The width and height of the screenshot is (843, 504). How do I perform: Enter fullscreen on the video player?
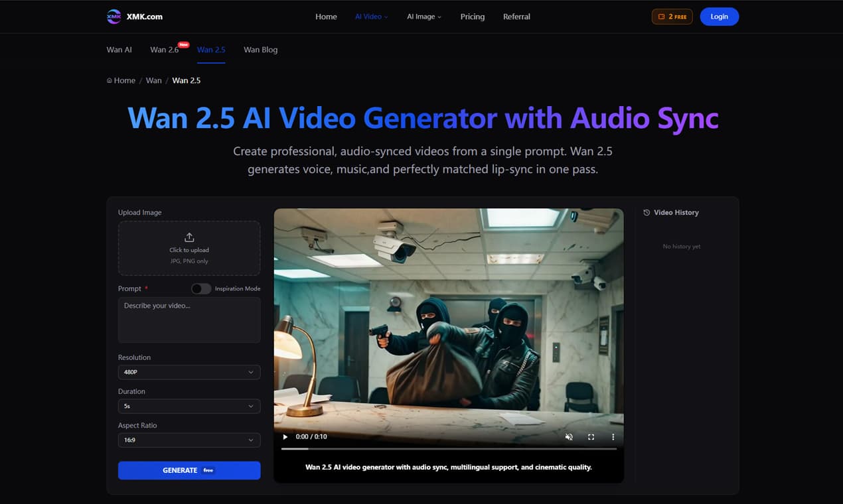(591, 436)
